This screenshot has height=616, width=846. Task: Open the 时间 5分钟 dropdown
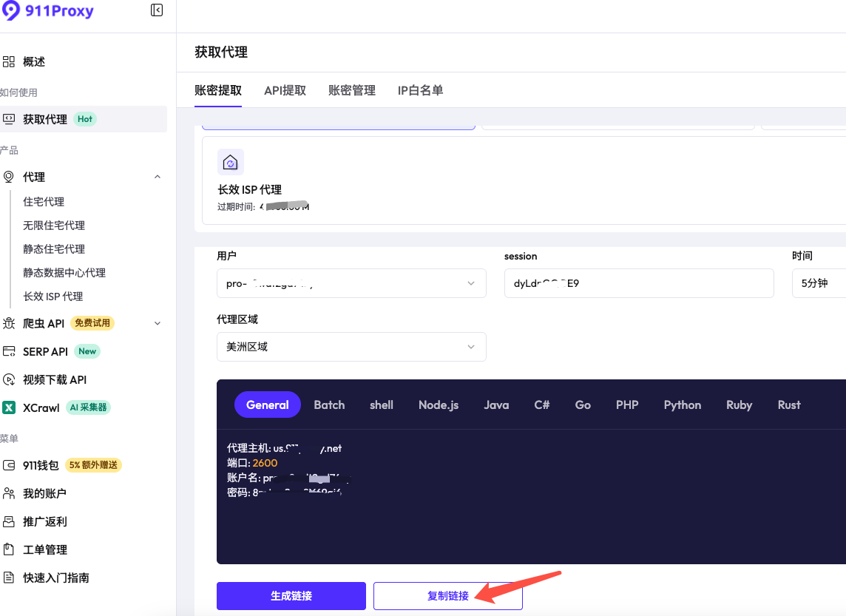pyautogui.click(x=819, y=283)
